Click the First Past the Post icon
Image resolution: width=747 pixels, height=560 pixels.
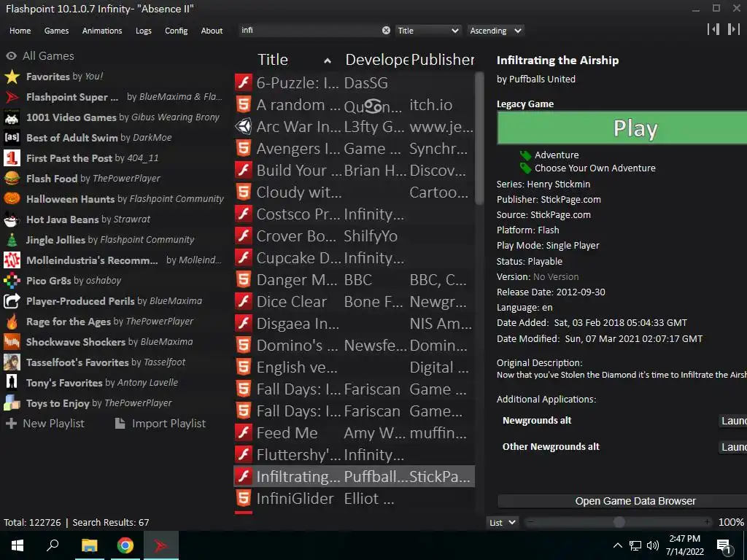pyautogui.click(x=12, y=158)
